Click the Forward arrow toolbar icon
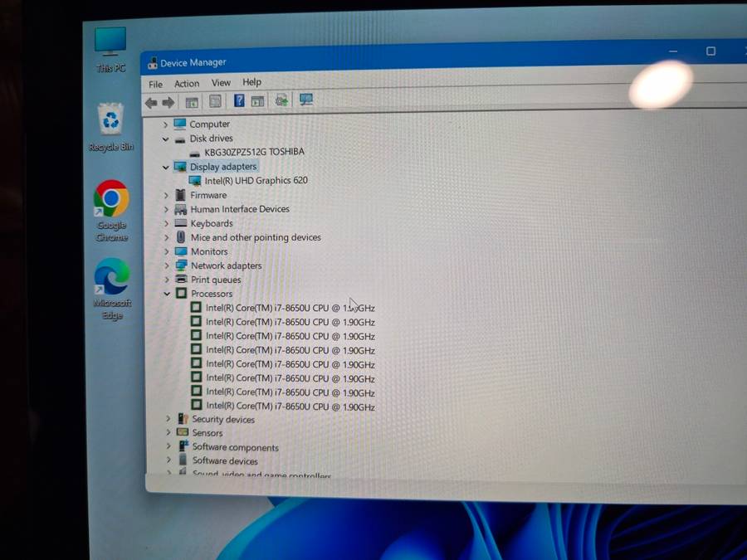Image resolution: width=747 pixels, height=560 pixels. tap(168, 102)
